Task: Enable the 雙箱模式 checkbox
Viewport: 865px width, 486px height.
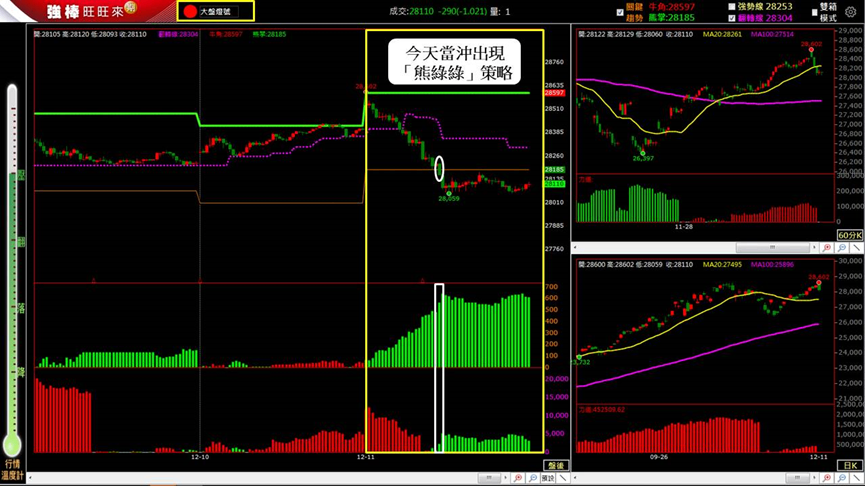Action: tap(814, 12)
